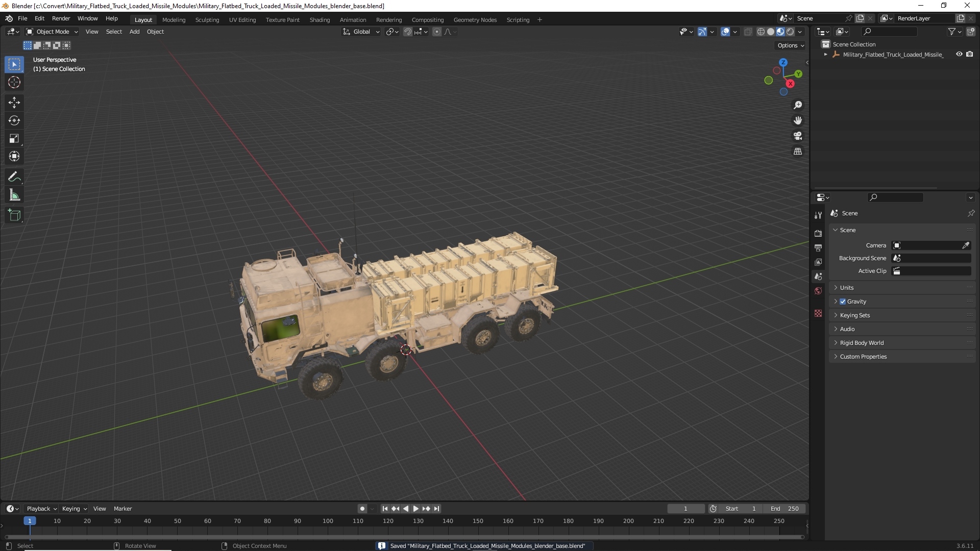Image resolution: width=980 pixels, height=551 pixels.
Task: Open the viewport Options dropdown
Action: pyautogui.click(x=790, y=45)
